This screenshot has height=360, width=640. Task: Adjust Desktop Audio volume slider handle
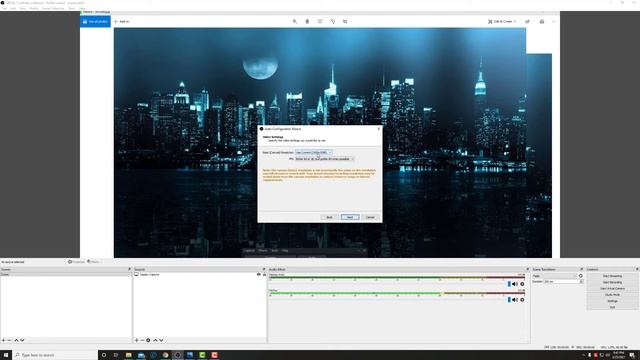(x=509, y=284)
